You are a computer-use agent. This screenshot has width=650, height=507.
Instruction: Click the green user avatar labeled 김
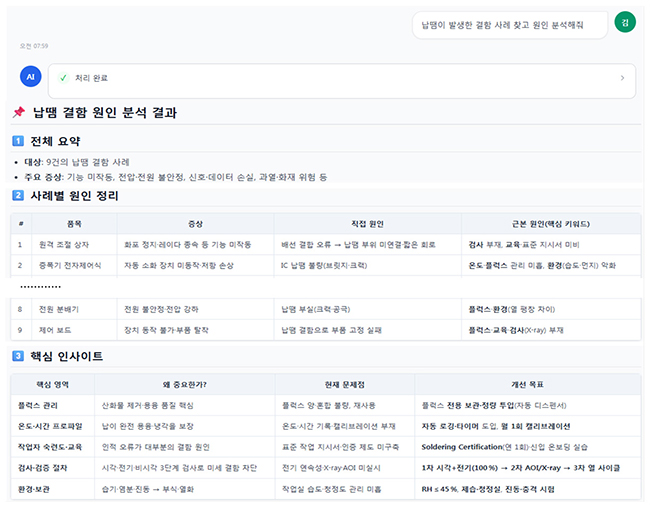(x=625, y=22)
